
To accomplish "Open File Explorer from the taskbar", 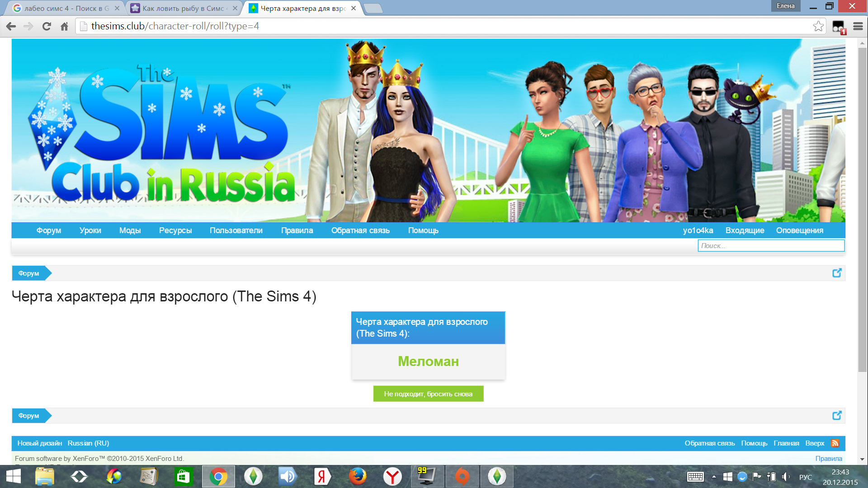I will pyautogui.click(x=44, y=477).
